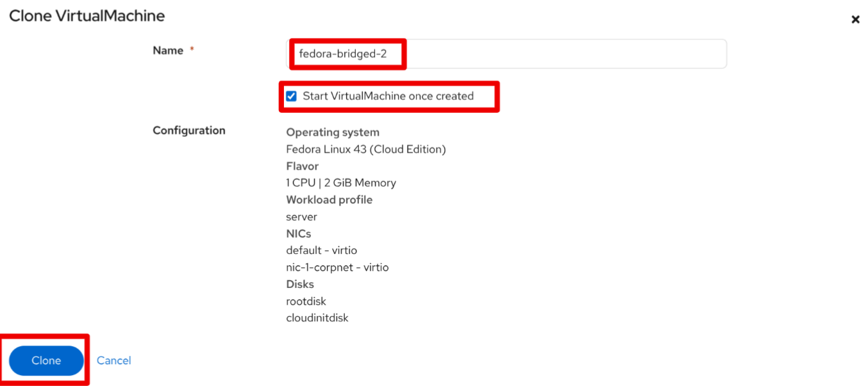Image resolution: width=868 pixels, height=386 pixels.
Task: Toggle the Start VirtualMachine once created checkbox
Action: 292,96
